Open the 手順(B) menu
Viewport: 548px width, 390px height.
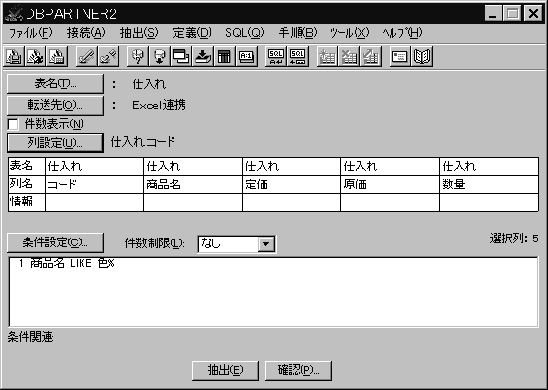click(298, 33)
